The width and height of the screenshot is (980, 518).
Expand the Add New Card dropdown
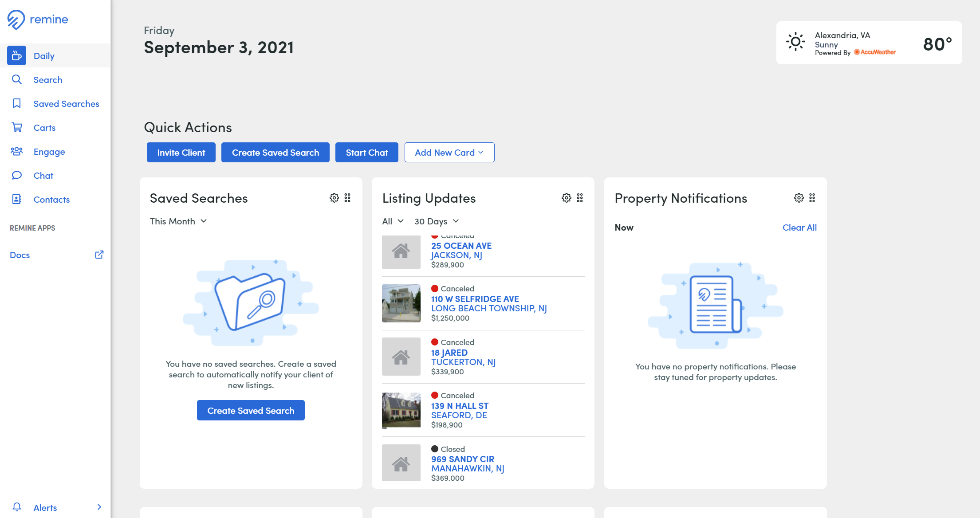(449, 152)
